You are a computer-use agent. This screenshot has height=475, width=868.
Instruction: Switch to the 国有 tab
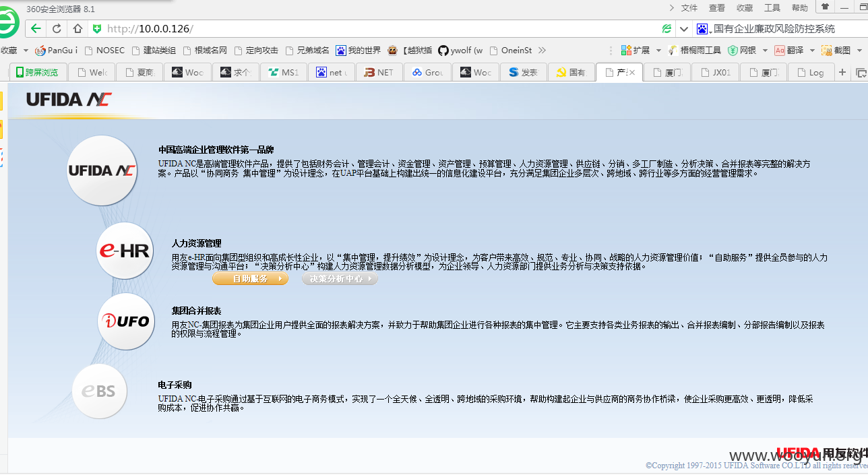[571, 72]
